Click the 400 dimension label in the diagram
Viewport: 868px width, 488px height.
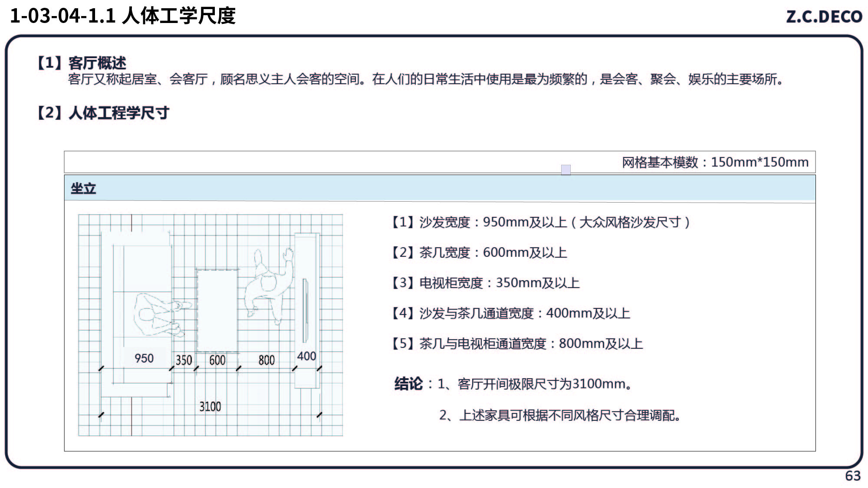click(306, 356)
